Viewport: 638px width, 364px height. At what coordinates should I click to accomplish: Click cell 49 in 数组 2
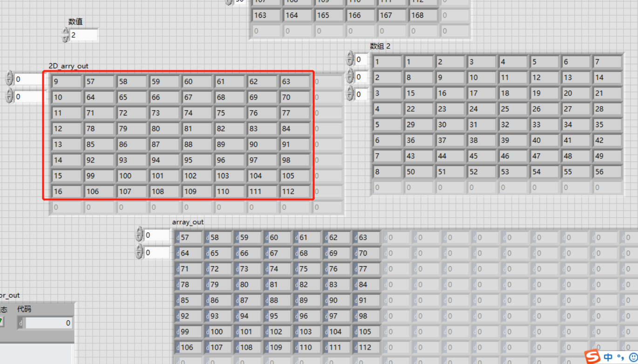pos(608,156)
